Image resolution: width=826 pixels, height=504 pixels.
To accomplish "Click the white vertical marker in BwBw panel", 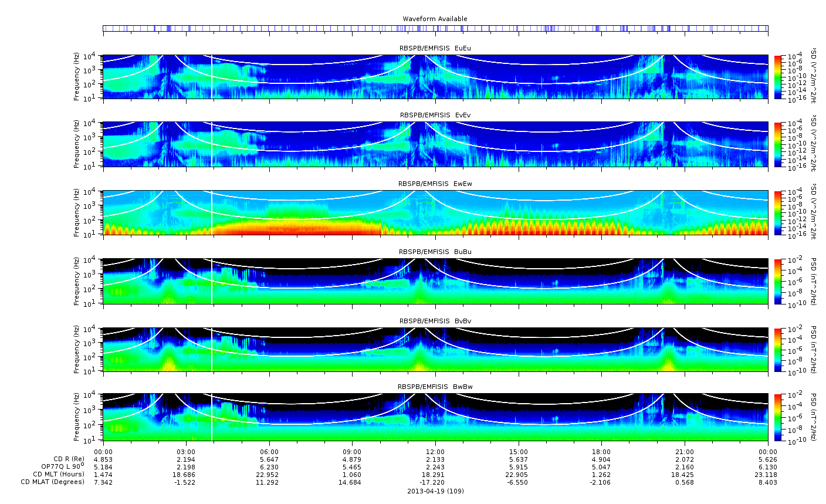I will (212, 417).
